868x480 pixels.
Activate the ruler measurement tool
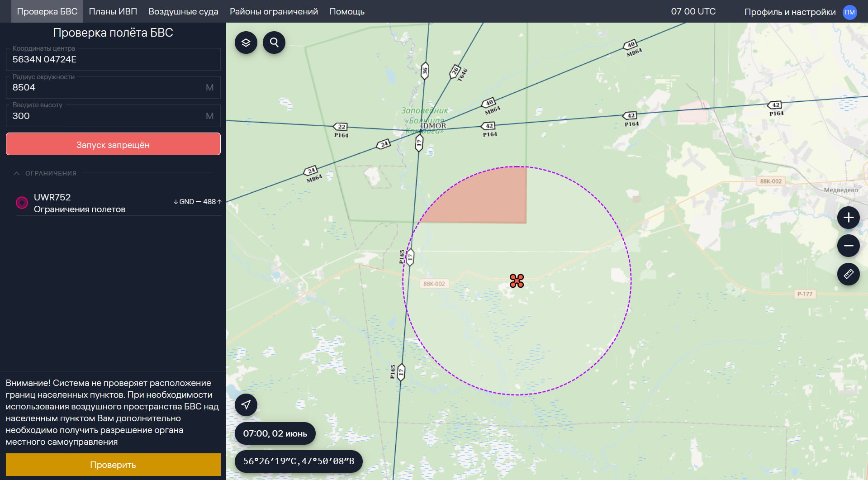pyautogui.click(x=848, y=274)
